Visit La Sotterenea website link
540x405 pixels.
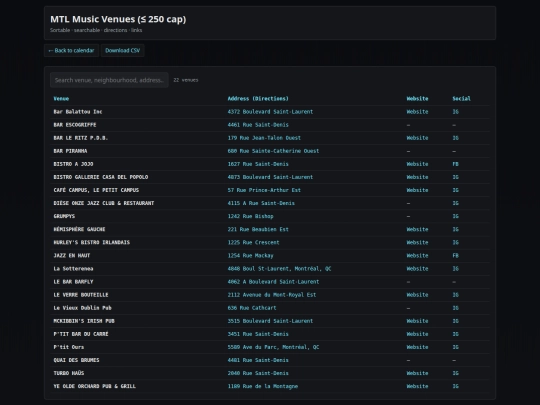[x=417, y=269]
